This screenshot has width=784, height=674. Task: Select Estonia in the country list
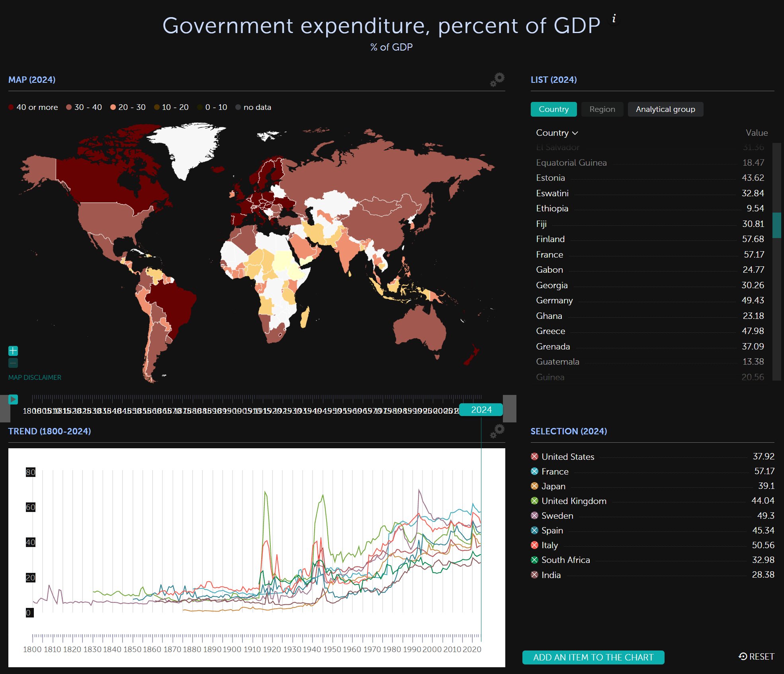pos(650,178)
